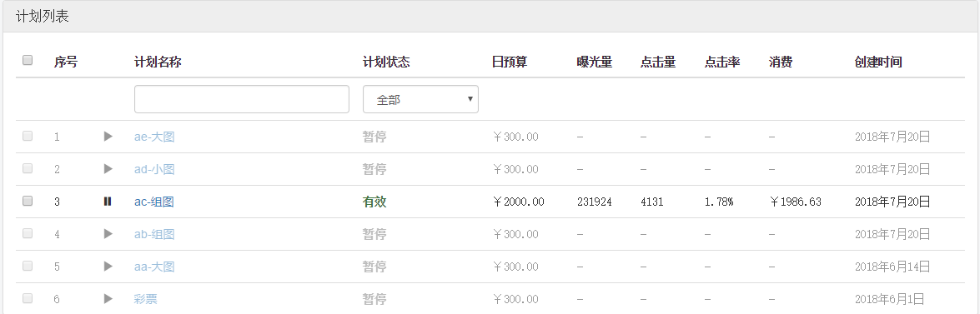Open the ae-大图 plan link
Viewport: 980px width, 314px height.
point(154,137)
